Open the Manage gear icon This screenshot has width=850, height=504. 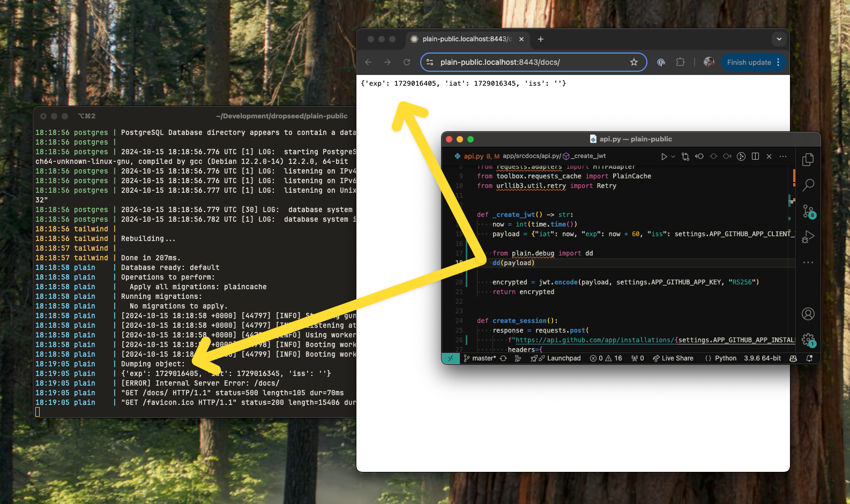808,340
